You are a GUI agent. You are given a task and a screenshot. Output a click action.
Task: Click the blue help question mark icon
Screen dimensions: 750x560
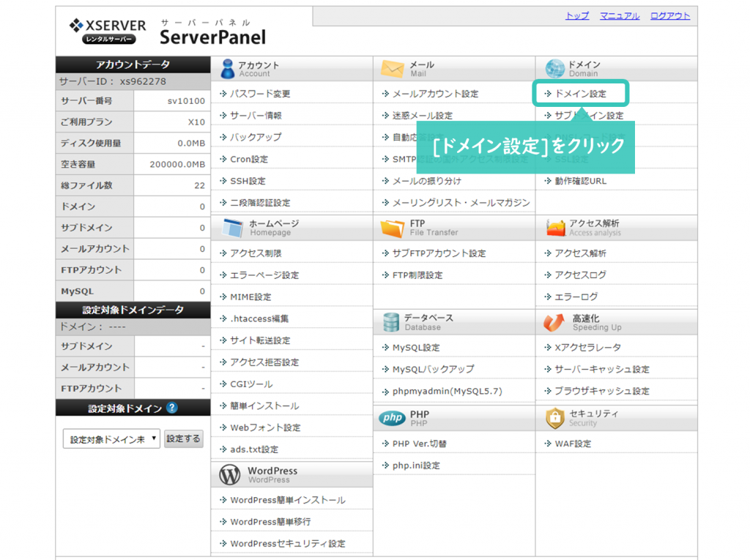tap(172, 408)
